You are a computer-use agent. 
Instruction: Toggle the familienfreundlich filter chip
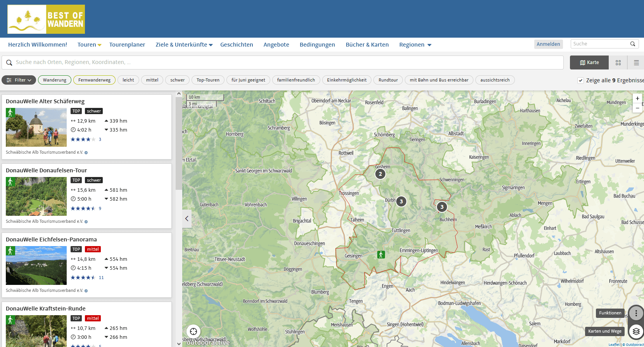pyautogui.click(x=296, y=80)
